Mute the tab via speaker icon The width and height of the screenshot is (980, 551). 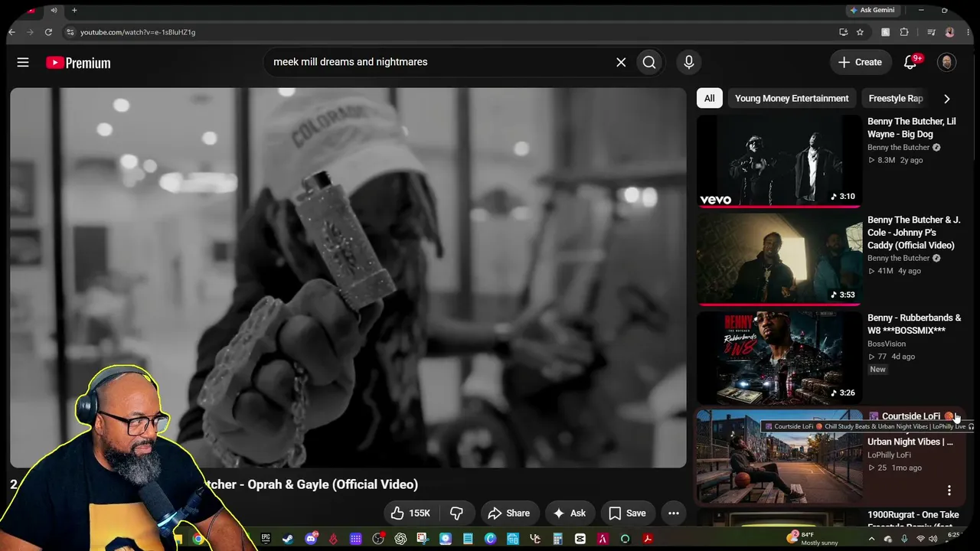tap(54, 10)
